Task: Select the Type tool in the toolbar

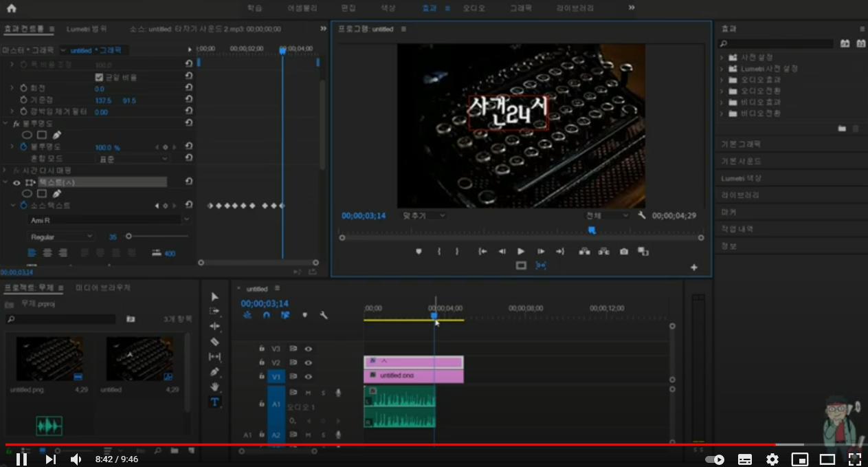Action: [x=214, y=402]
